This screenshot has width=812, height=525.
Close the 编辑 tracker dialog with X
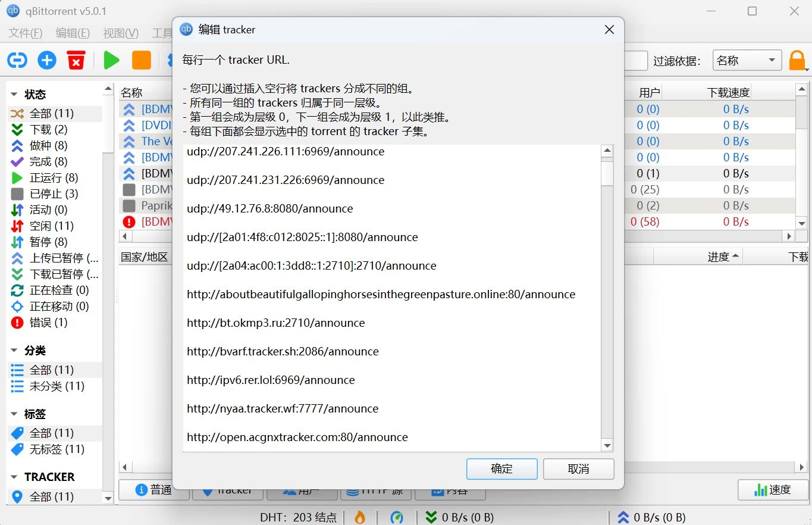point(609,29)
